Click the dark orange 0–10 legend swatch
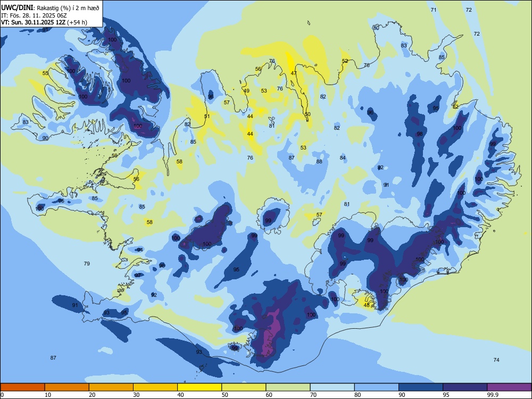The image size is (532, 399). coord(22,387)
